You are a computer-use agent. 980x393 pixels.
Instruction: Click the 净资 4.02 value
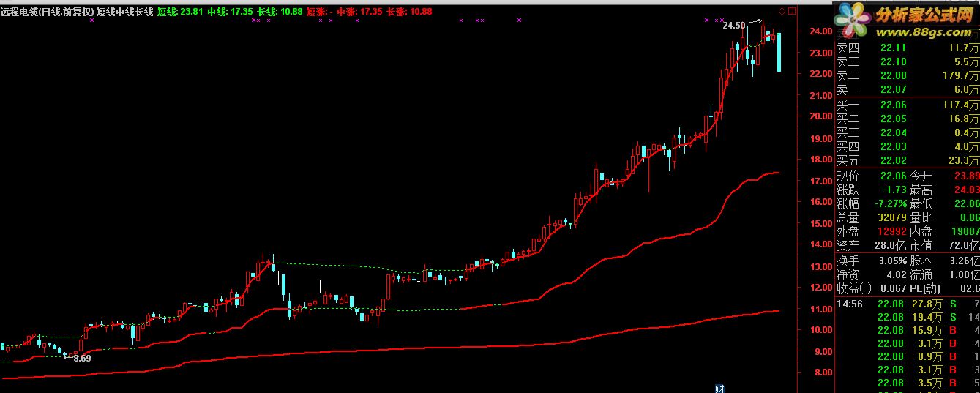[x=896, y=274]
